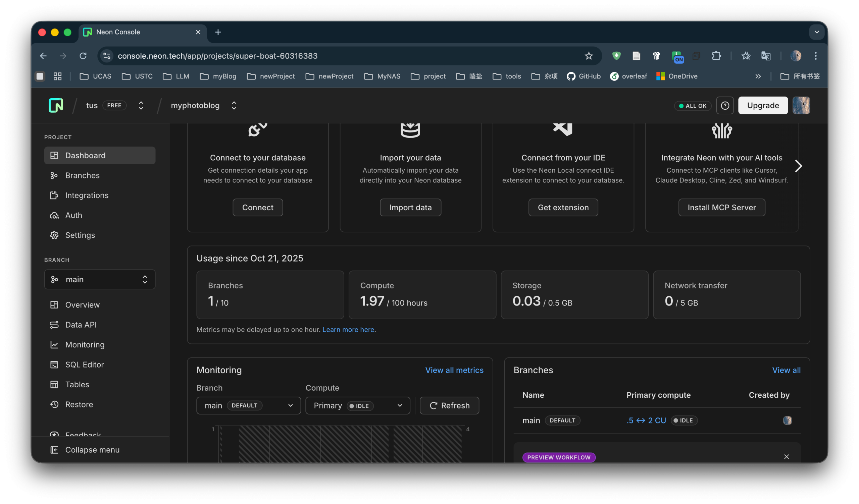859x504 pixels.
Task: Go to Integrations in sidebar
Action: click(x=87, y=195)
